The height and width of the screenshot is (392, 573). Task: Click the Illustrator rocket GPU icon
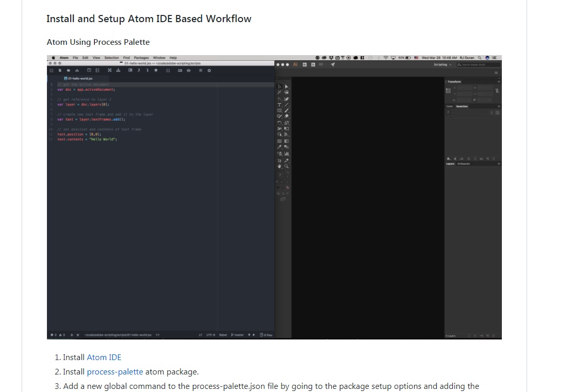pyautogui.click(x=333, y=64)
